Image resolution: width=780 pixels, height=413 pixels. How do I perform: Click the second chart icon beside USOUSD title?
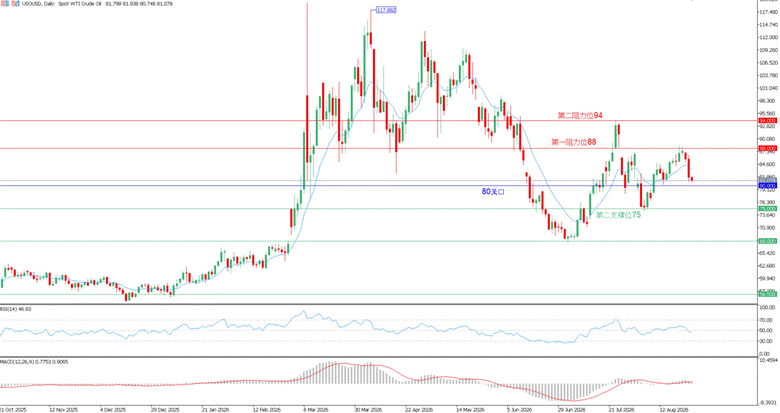(x=16, y=3)
